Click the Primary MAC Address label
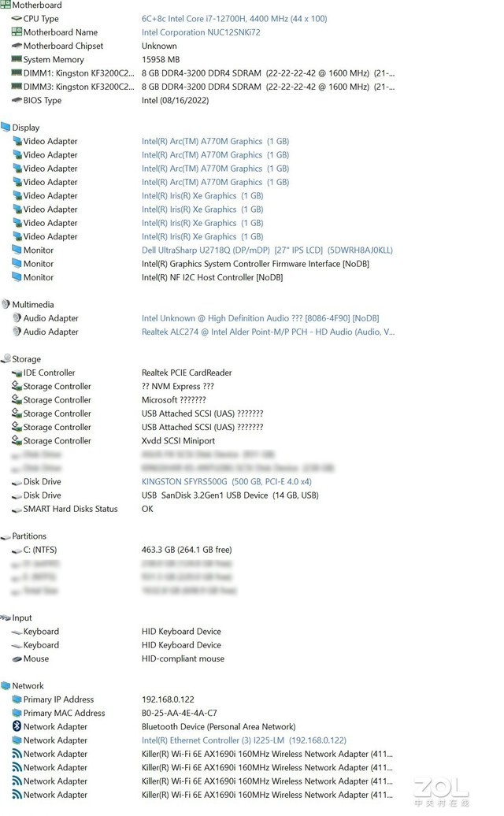 pos(64,713)
